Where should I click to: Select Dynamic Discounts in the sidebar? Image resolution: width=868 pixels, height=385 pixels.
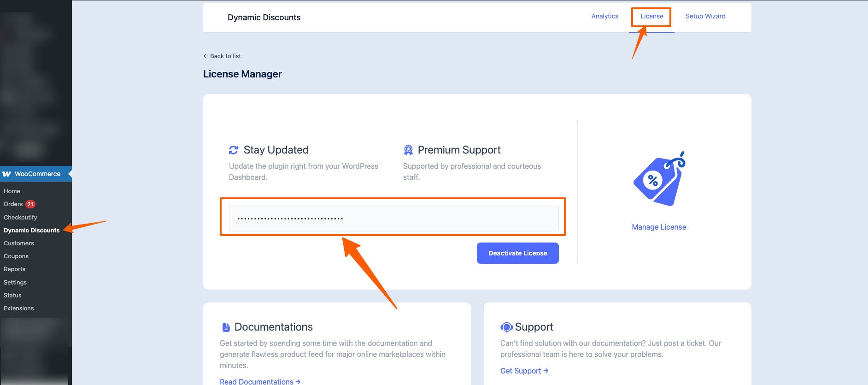click(x=31, y=230)
